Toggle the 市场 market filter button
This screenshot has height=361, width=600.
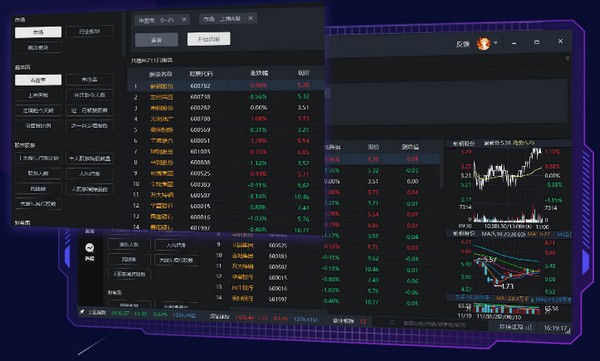click(x=38, y=32)
